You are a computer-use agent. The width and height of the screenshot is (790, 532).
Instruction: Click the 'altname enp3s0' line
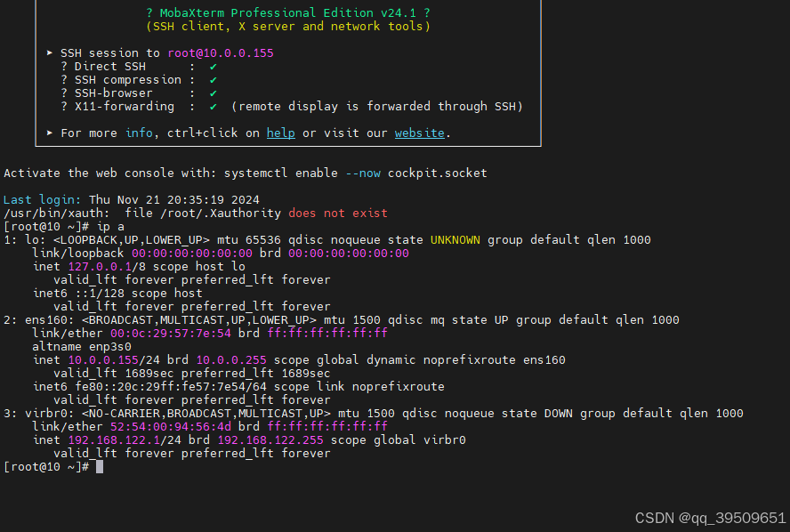coord(82,347)
